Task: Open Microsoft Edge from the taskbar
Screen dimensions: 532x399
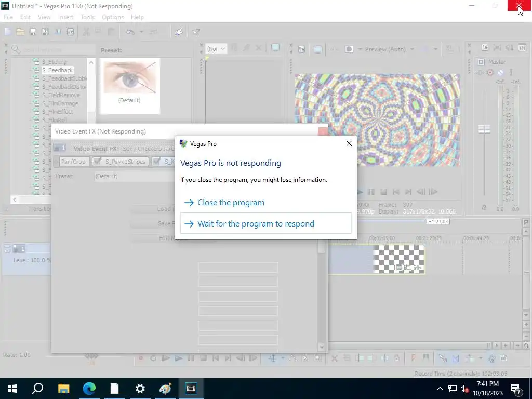Action: 89,389
